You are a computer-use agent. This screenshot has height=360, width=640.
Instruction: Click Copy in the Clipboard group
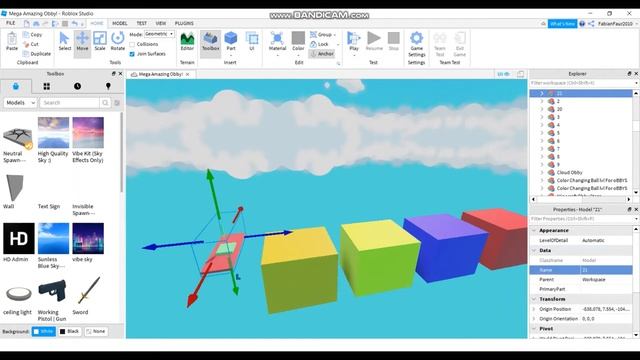pos(33,35)
